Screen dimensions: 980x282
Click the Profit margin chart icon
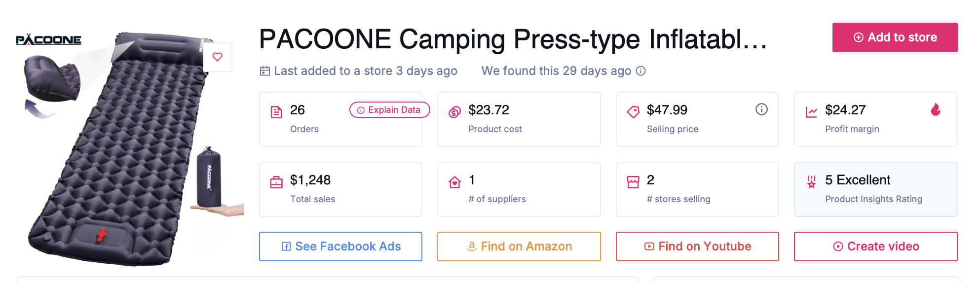point(811,112)
